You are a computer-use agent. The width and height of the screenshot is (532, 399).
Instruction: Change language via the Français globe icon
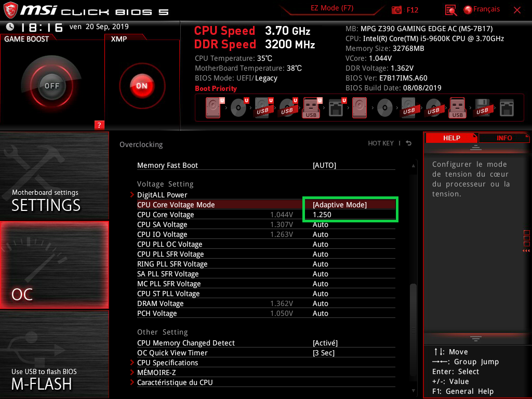468,10
